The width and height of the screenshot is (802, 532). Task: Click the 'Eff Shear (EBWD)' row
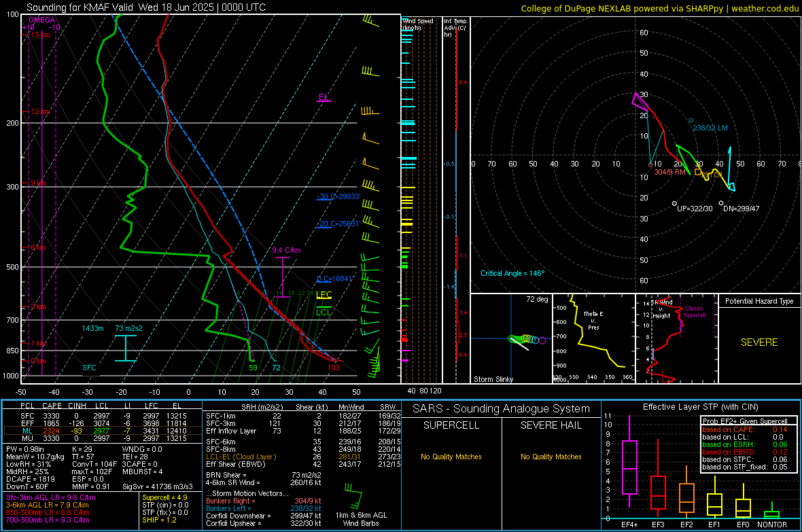[304, 465]
